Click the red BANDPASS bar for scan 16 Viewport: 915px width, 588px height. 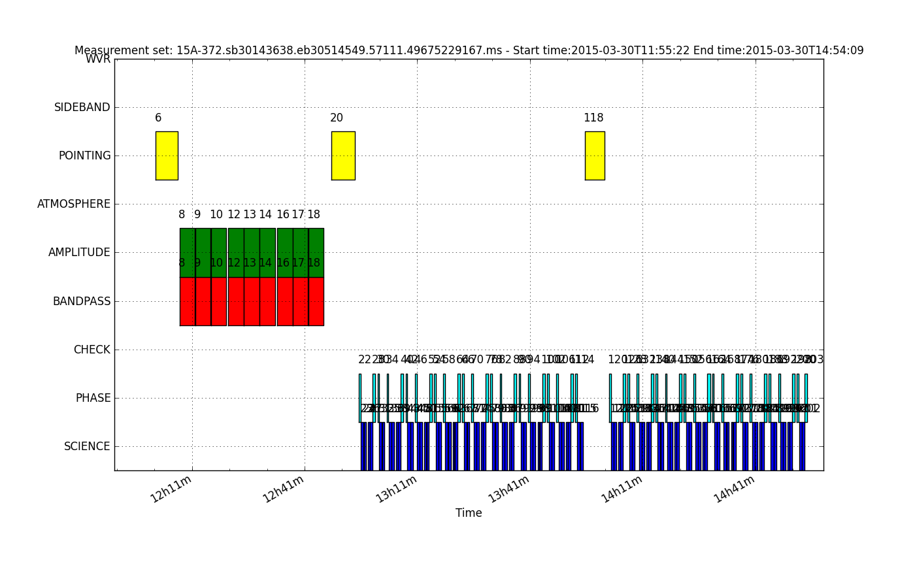(x=285, y=301)
